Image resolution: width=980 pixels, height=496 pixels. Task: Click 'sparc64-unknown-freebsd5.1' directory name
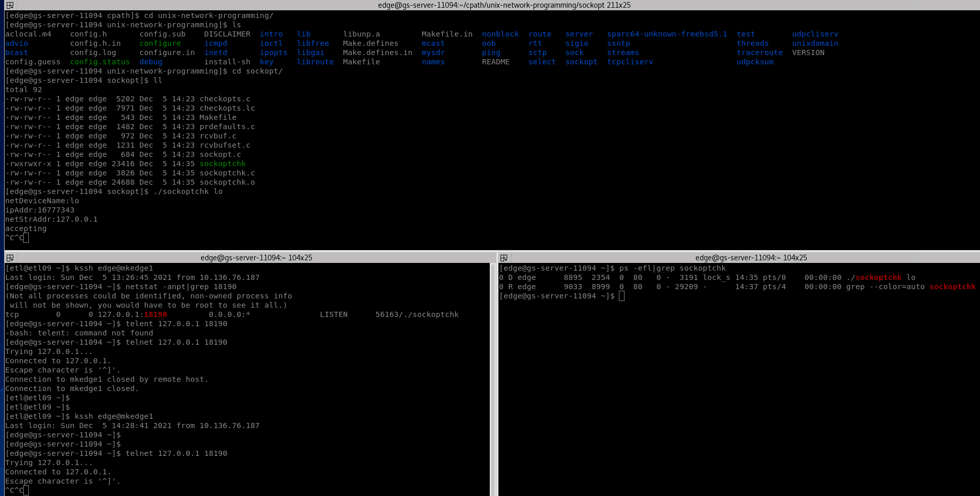(x=667, y=34)
